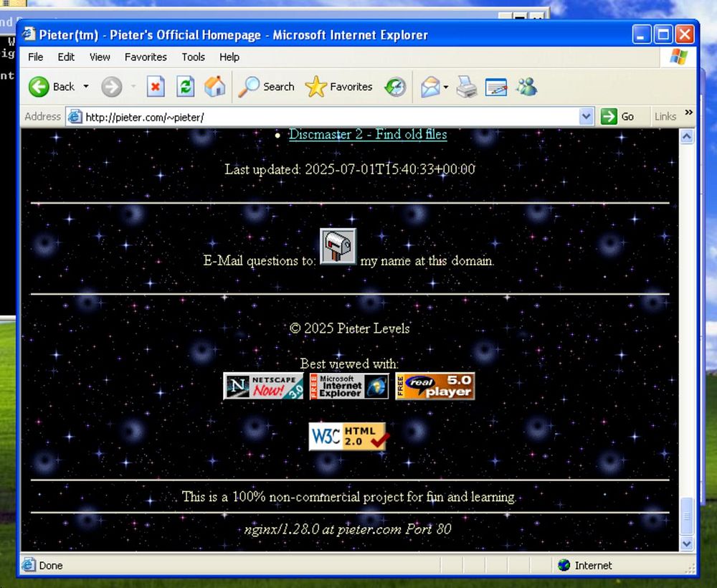Click the IE icon in title bar

(x=29, y=34)
